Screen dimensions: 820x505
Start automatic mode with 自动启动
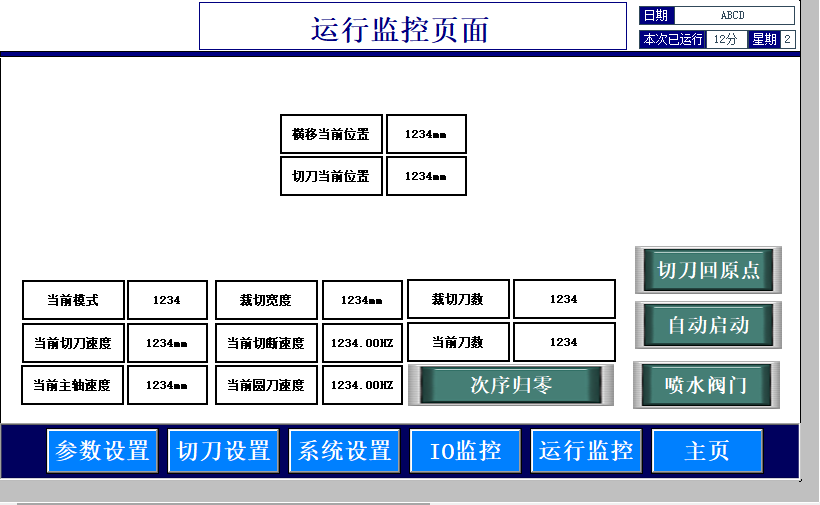pos(708,325)
